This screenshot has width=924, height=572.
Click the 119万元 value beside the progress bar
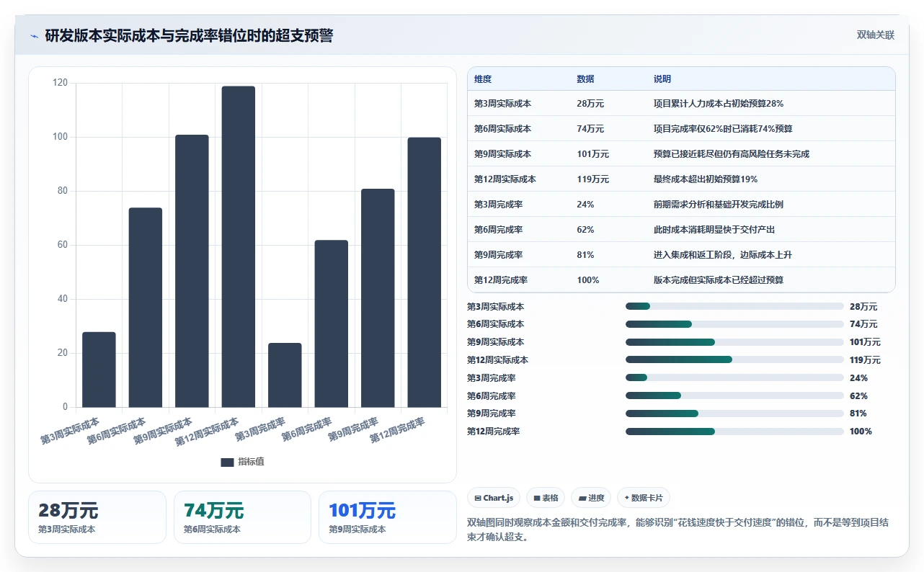[x=865, y=360]
